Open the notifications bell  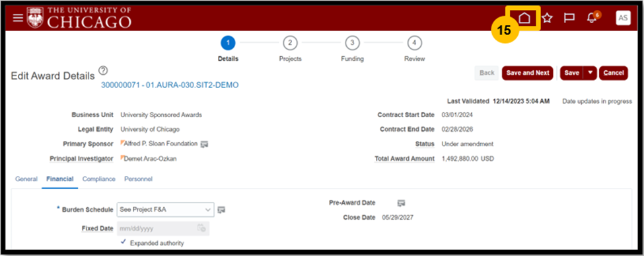[592, 18]
